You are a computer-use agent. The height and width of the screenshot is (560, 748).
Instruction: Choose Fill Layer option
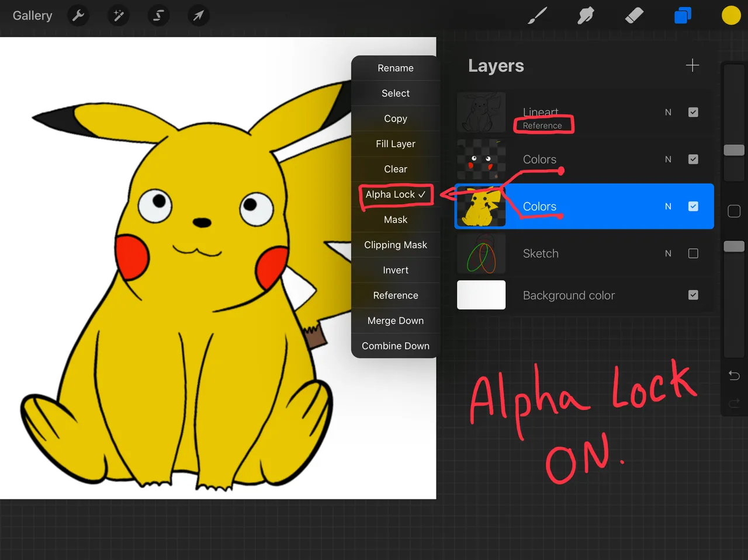pyautogui.click(x=396, y=144)
